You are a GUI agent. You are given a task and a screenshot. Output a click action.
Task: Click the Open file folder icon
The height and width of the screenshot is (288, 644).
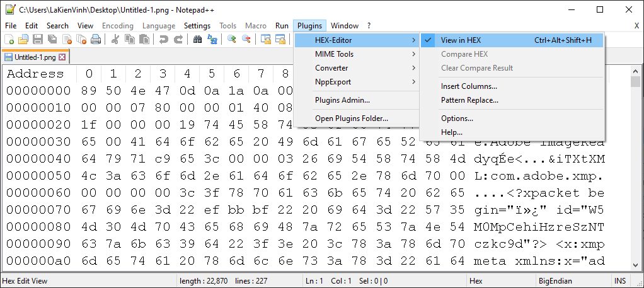[x=23, y=40]
